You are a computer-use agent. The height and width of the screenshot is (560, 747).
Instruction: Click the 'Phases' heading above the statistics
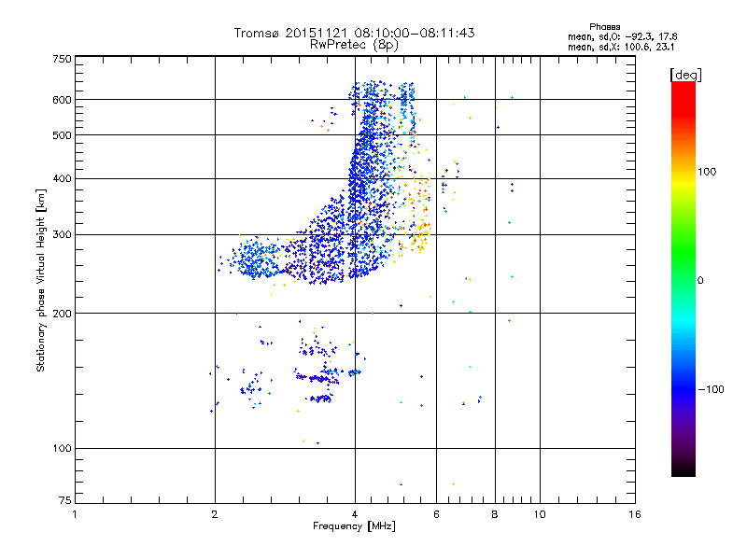click(x=604, y=27)
